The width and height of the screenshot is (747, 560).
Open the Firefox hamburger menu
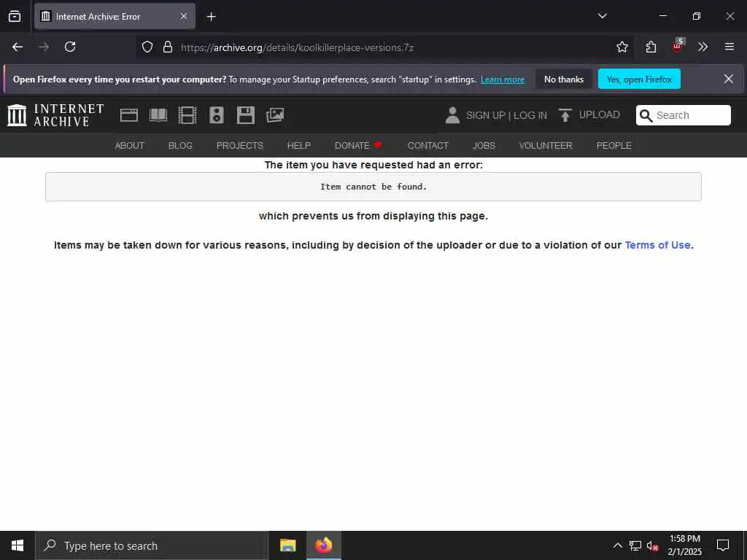click(x=729, y=47)
